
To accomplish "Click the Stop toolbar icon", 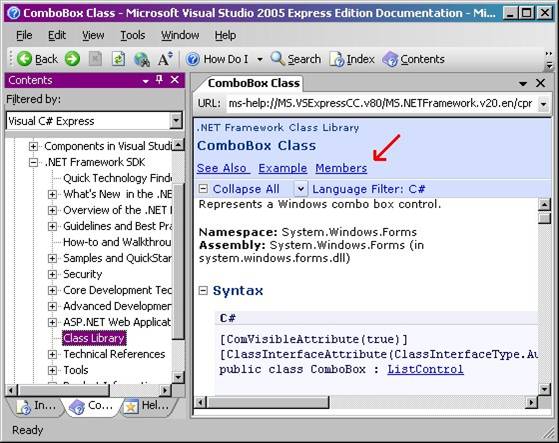I will pos(95,59).
